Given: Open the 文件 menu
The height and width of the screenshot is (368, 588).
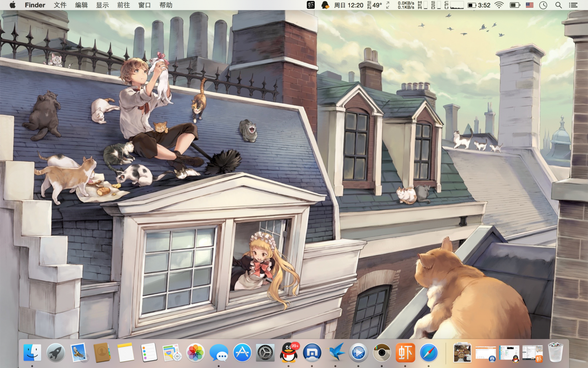Looking at the screenshot, I should pyautogui.click(x=60, y=5).
